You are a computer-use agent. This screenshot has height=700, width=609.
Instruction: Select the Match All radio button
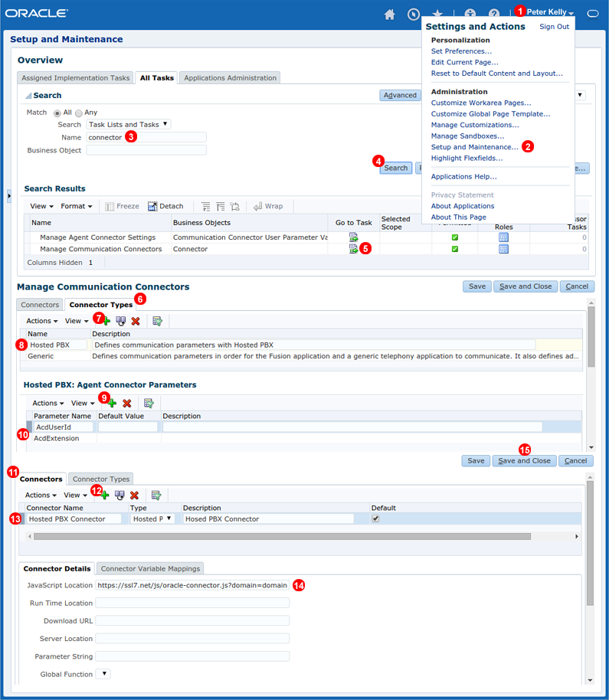57,113
